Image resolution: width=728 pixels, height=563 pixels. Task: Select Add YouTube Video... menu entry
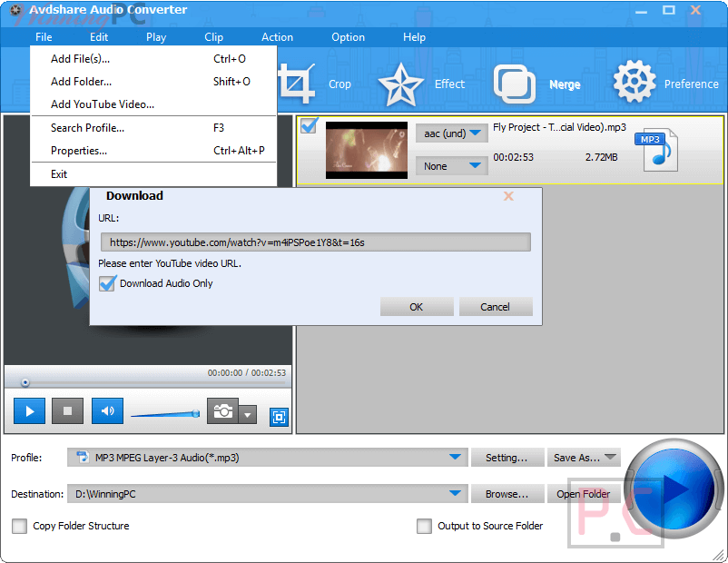point(153,104)
